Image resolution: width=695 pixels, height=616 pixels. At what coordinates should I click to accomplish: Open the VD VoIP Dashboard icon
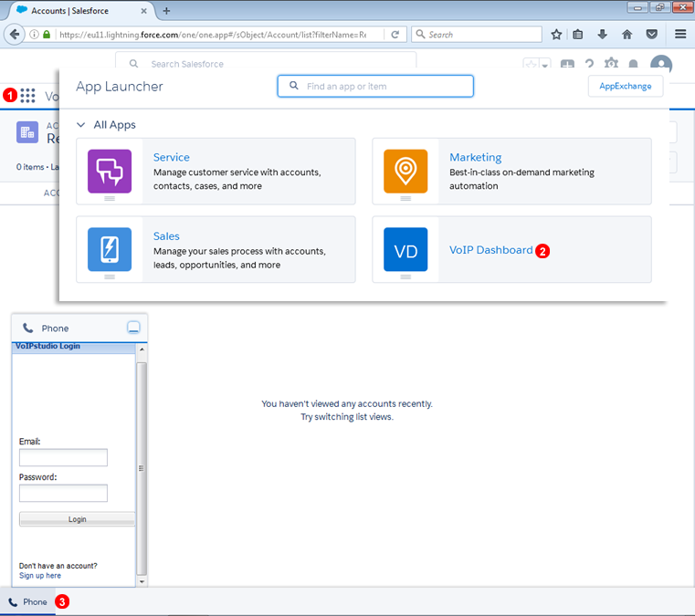[405, 249]
